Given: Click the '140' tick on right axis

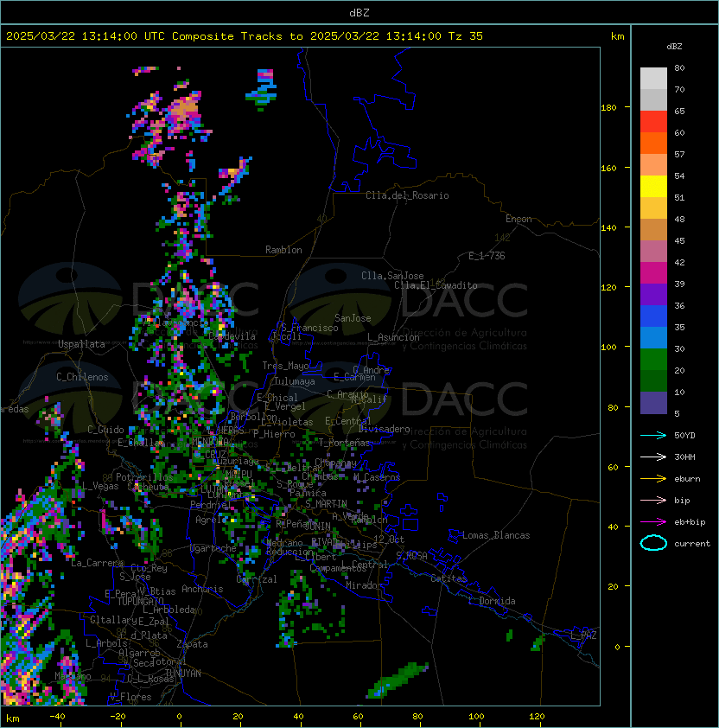Looking at the screenshot, I should click(608, 228).
